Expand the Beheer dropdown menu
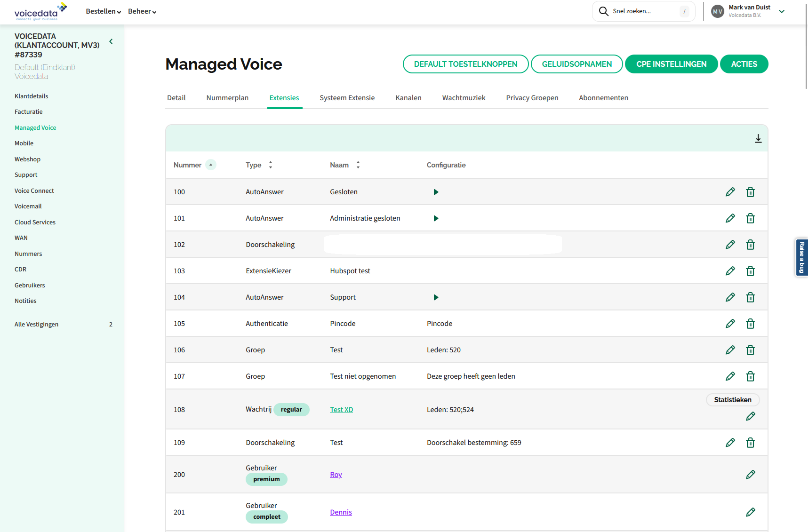 tap(142, 11)
